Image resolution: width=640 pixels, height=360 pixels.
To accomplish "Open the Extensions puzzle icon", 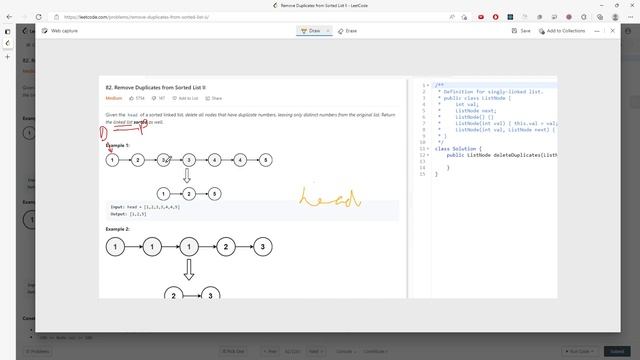I will 584,17.
